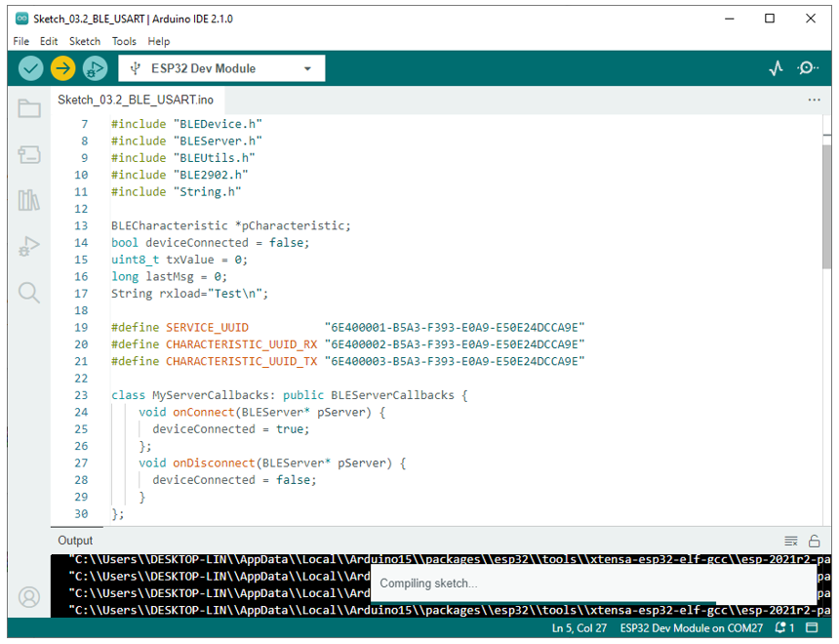
Task: Clear the Output panel
Action: (x=791, y=542)
